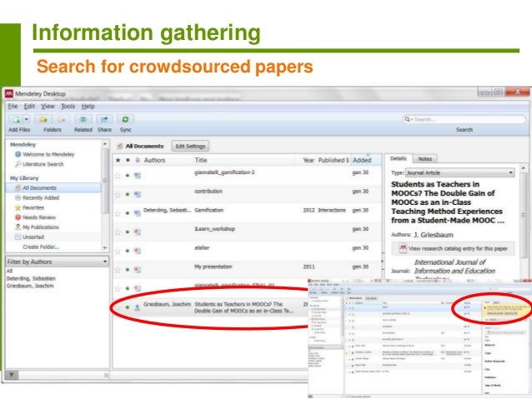The height and width of the screenshot is (399, 532).
Task: Sort by the Year column header
Action: pyautogui.click(x=309, y=160)
